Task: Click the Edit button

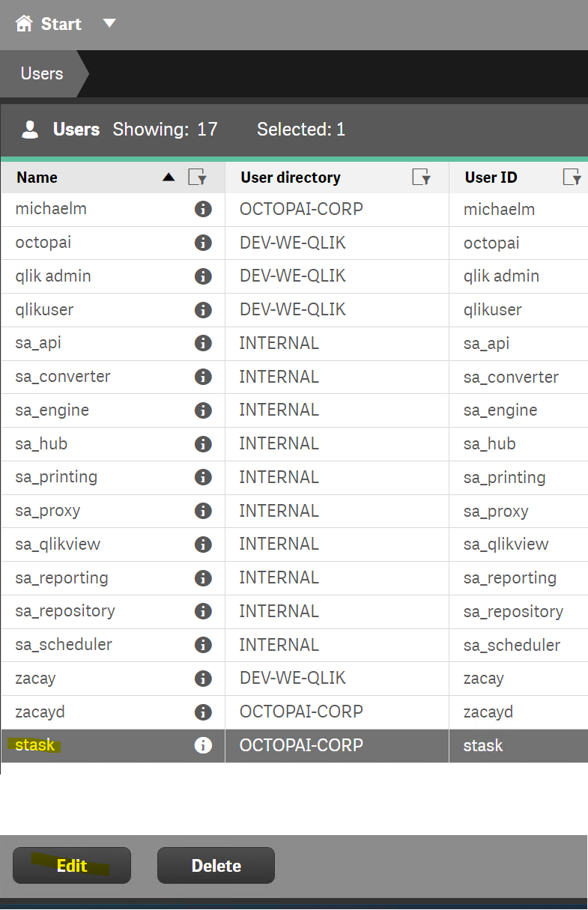Action: click(x=72, y=866)
